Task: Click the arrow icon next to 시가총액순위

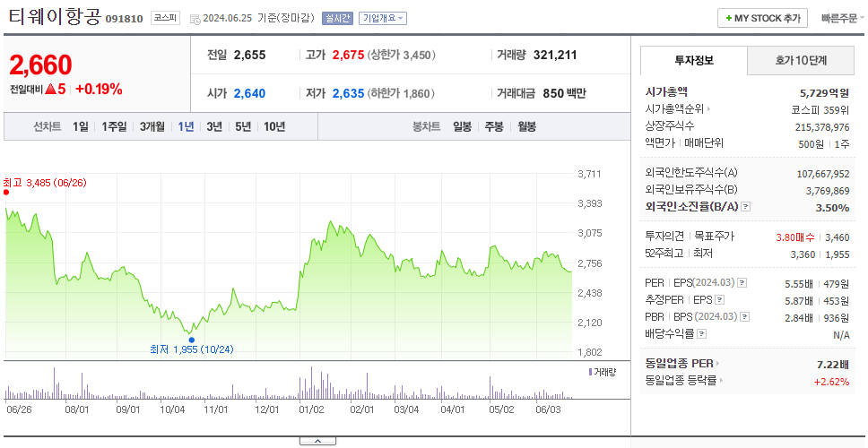Action: [708, 109]
